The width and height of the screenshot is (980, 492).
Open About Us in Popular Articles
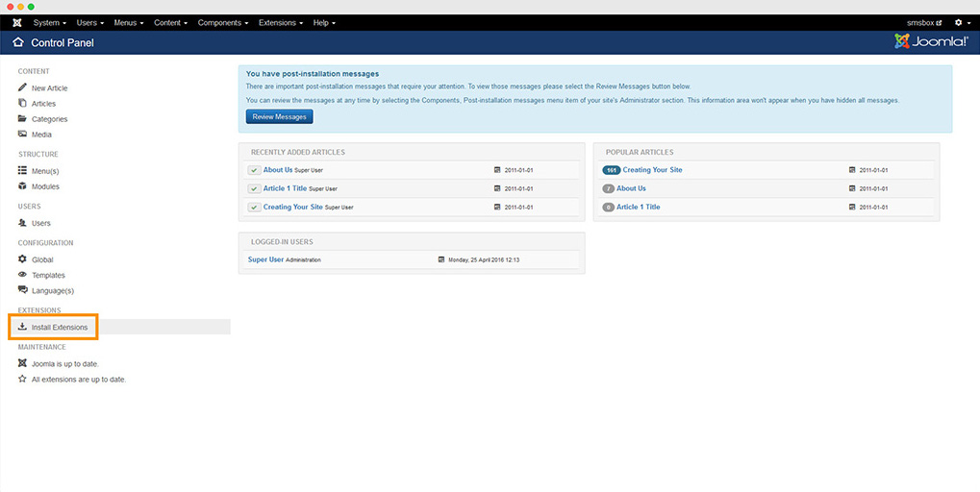(631, 188)
